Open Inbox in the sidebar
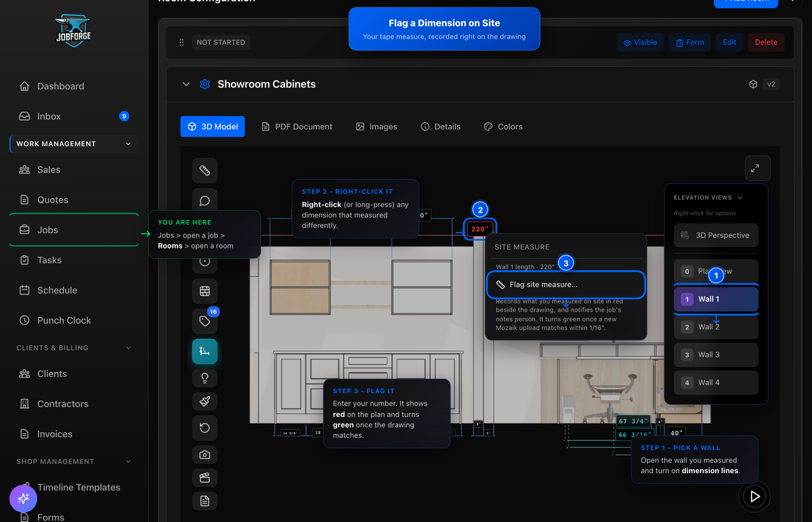 tap(74, 117)
